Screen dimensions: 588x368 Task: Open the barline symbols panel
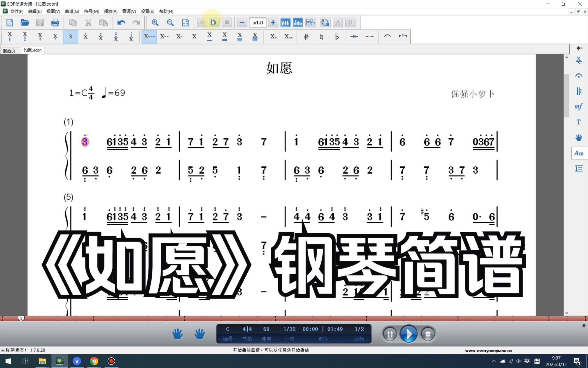point(579,91)
